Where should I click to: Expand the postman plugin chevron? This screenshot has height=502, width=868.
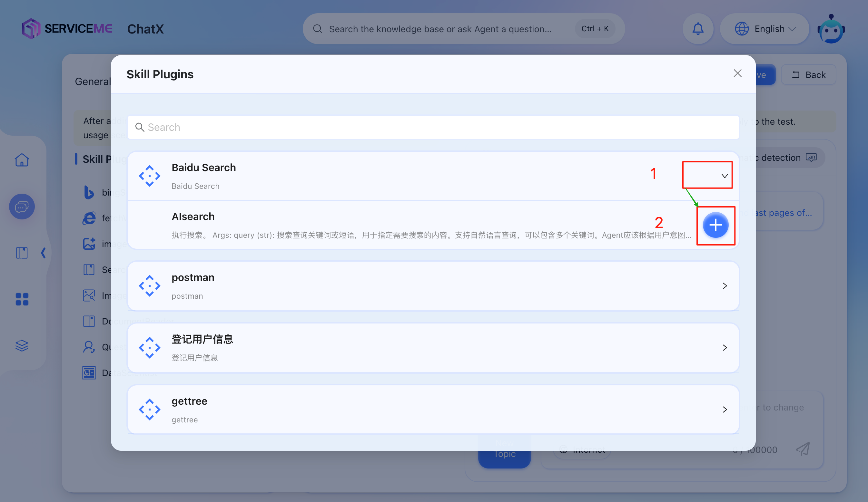725,286
